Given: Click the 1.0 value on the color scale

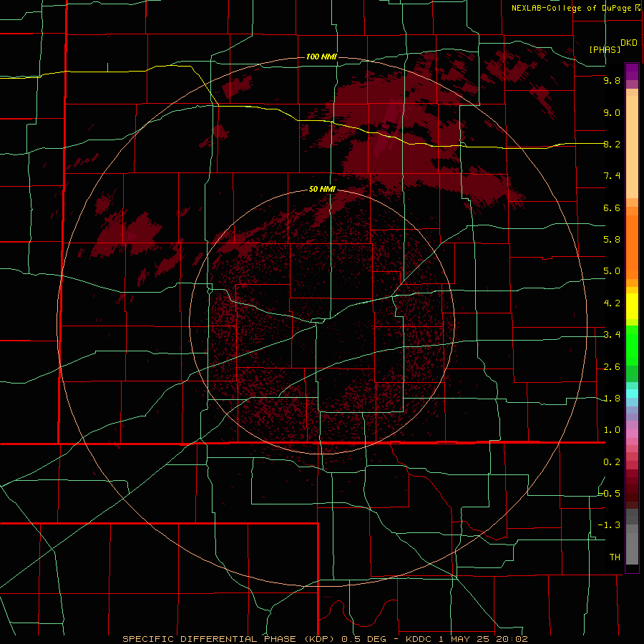Looking at the screenshot, I should click(x=612, y=430).
